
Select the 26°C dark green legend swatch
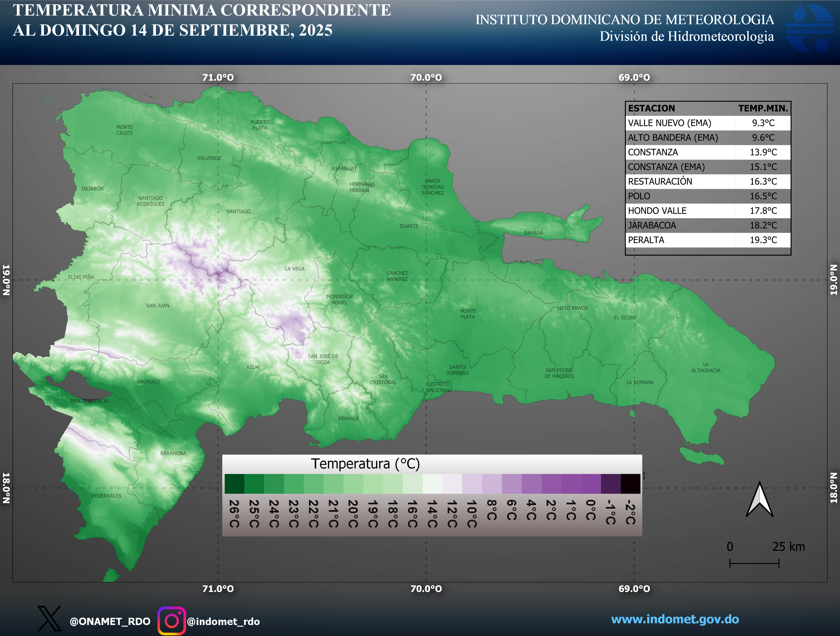coord(234,484)
